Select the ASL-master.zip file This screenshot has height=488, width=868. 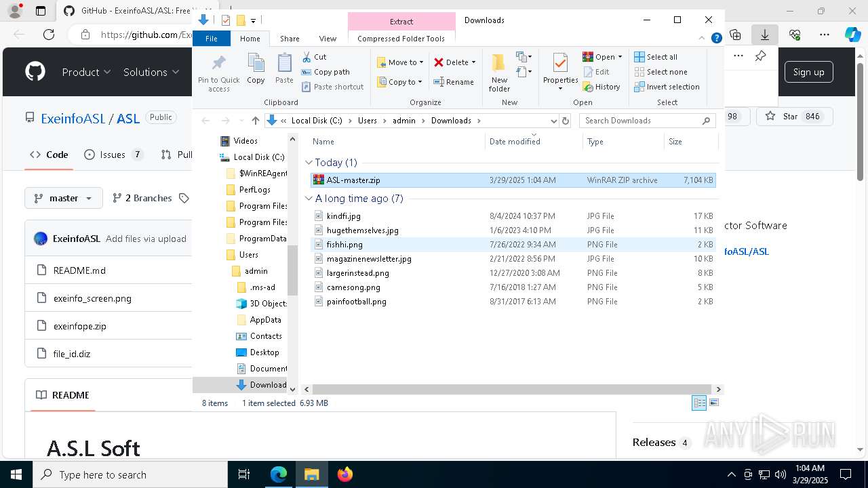click(x=513, y=180)
